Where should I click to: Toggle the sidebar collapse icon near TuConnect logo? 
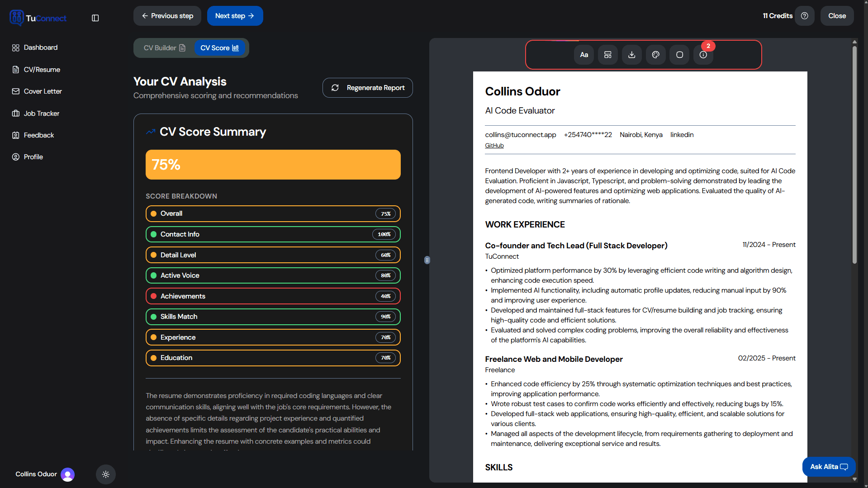click(x=95, y=18)
